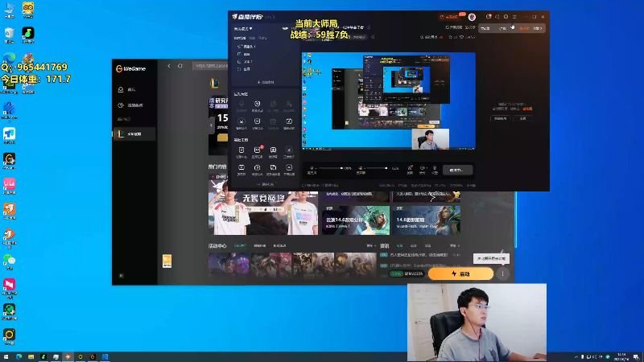
Task: Click left outlined button in right chat panel
Action: tap(500, 118)
